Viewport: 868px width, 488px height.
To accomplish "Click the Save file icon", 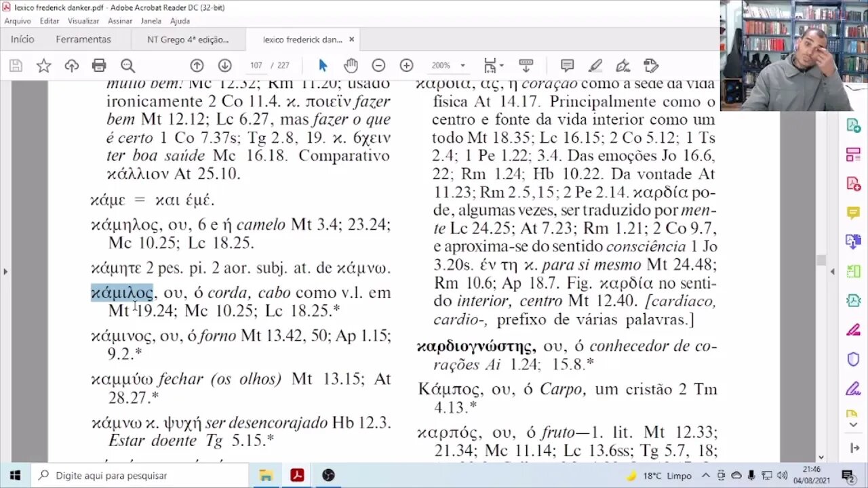I will (16, 66).
